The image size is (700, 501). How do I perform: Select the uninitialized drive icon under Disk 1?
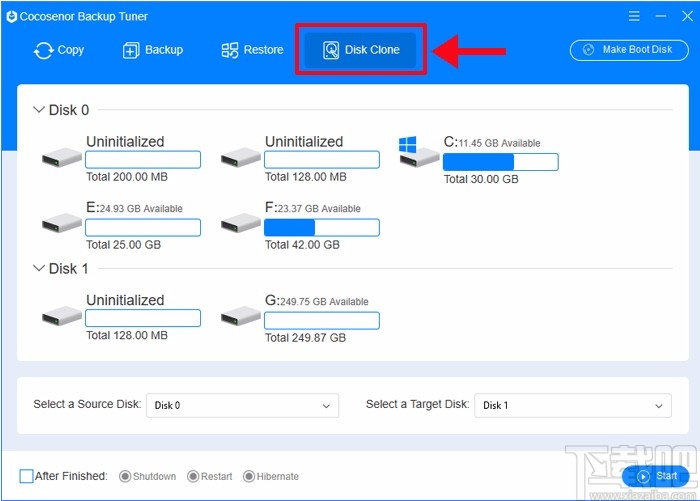(x=62, y=316)
